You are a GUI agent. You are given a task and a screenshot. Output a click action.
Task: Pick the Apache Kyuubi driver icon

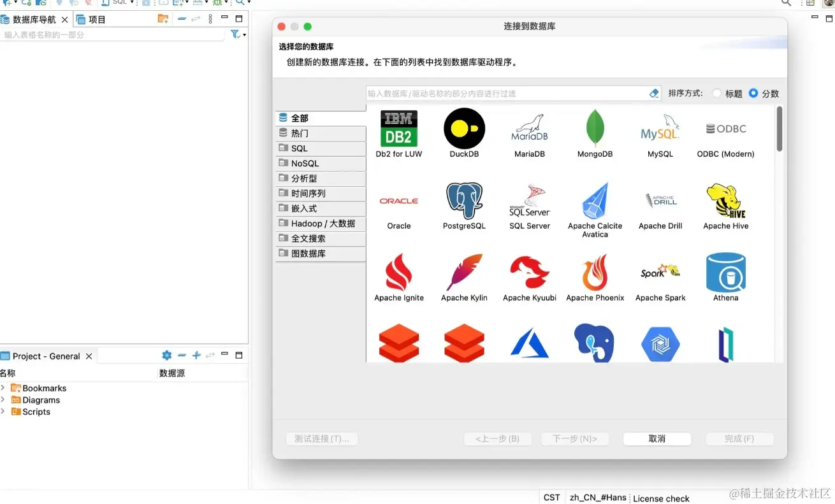530,272
